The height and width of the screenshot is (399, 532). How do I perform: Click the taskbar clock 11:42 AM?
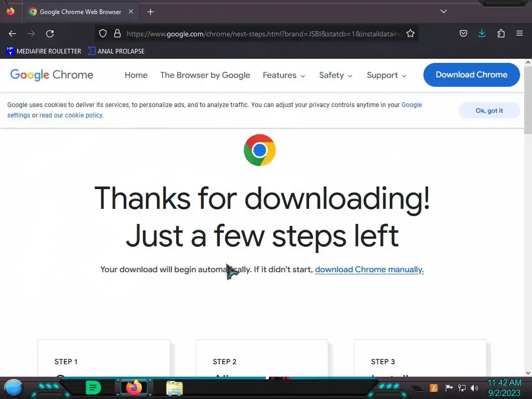[504, 383]
